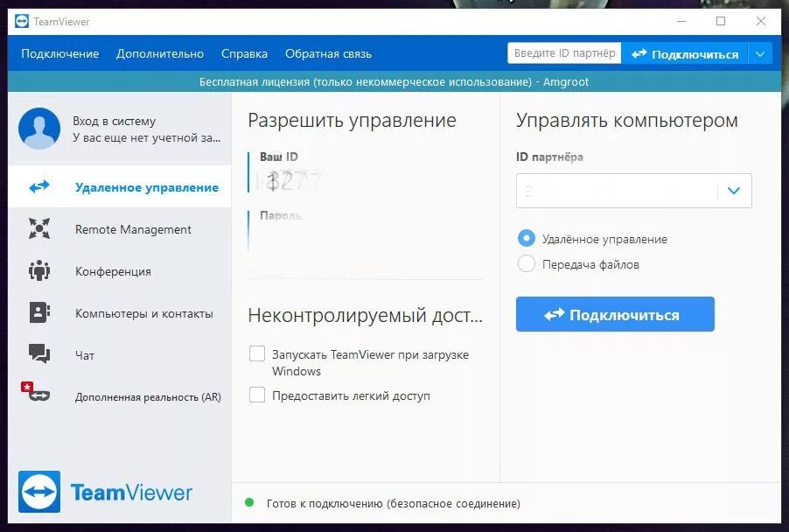
Task: Maximize the TeamViewer window
Action: tap(721, 21)
